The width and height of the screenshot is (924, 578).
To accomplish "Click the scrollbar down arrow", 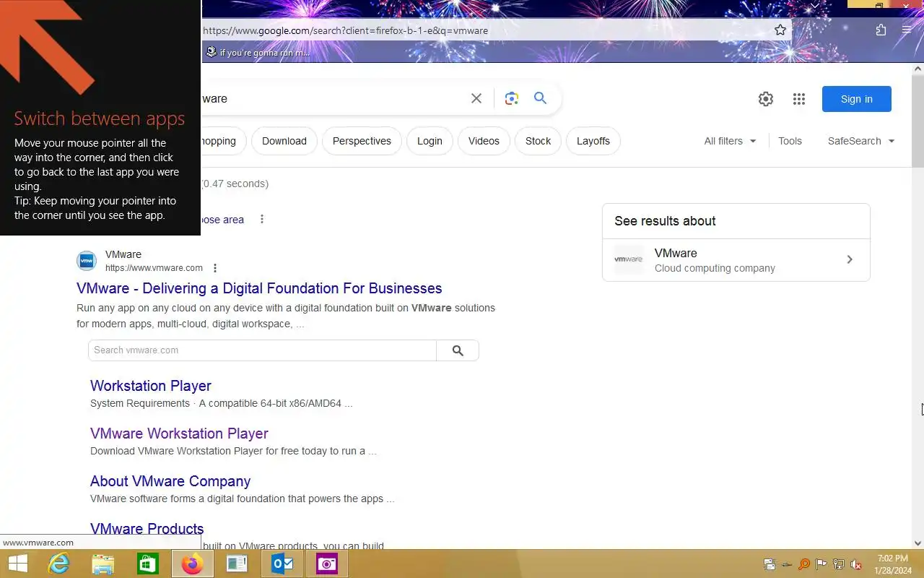I will click(918, 543).
